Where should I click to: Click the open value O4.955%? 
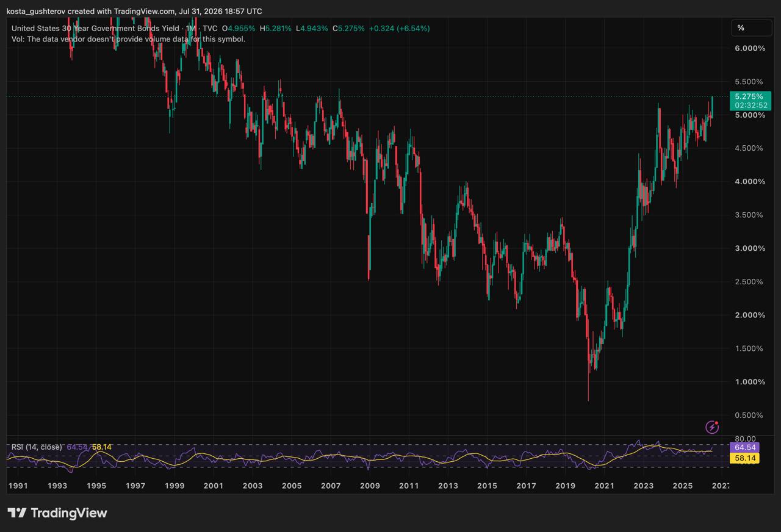click(239, 28)
